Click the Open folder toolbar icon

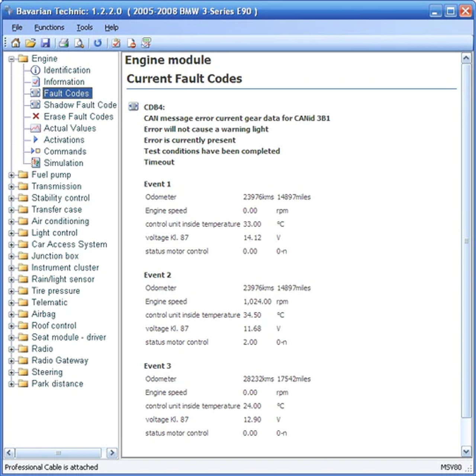click(30, 43)
